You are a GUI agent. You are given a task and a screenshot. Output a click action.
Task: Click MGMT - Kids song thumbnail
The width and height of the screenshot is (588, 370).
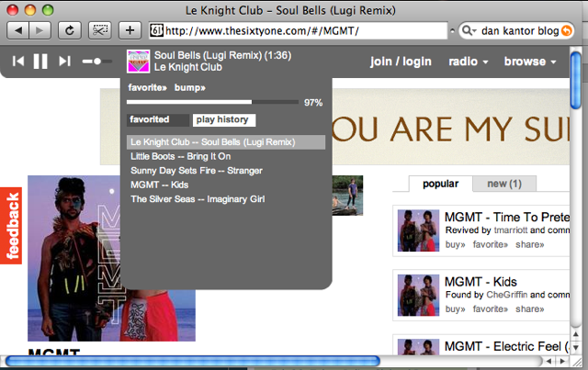[x=418, y=296]
